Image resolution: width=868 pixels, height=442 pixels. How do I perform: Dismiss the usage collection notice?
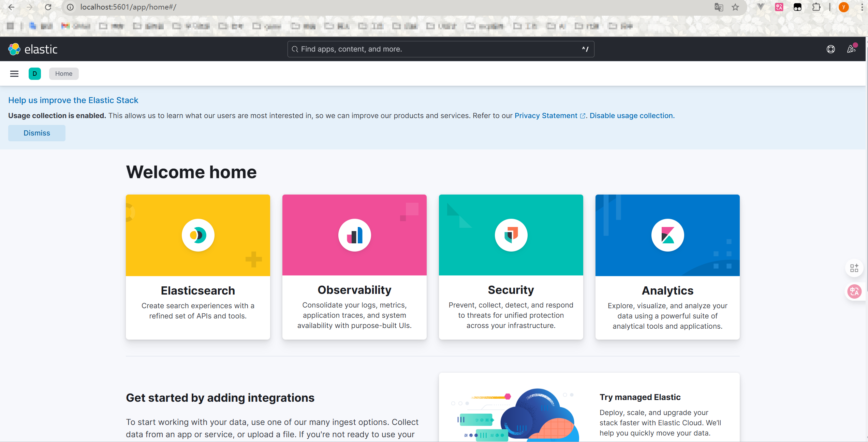click(x=37, y=133)
